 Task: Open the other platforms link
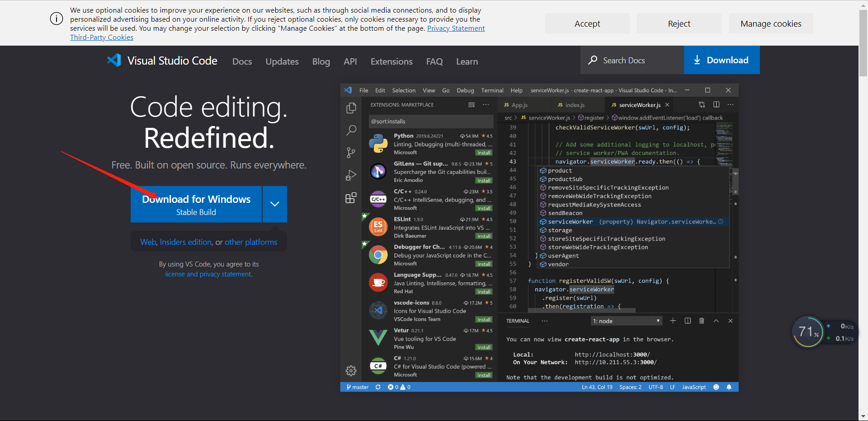pyautogui.click(x=251, y=242)
